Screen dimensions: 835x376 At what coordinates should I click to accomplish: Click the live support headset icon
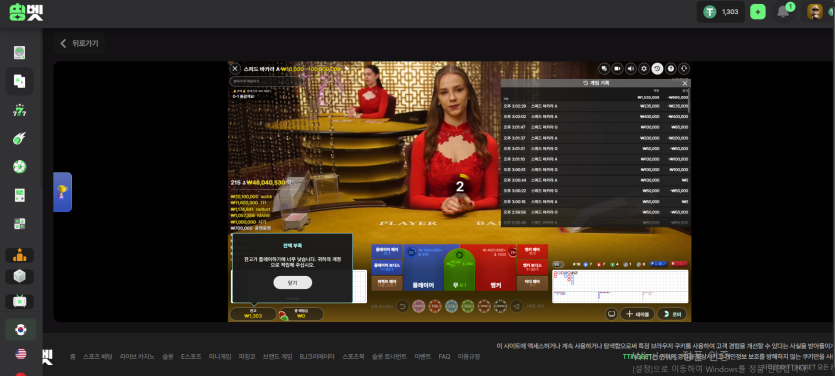pyautogui.click(x=684, y=69)
